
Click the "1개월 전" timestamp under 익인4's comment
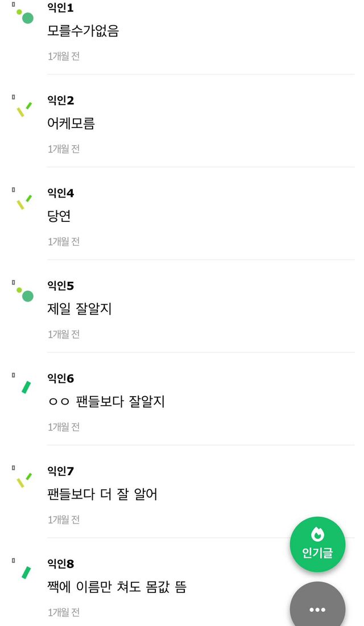(x=64, y=242)
